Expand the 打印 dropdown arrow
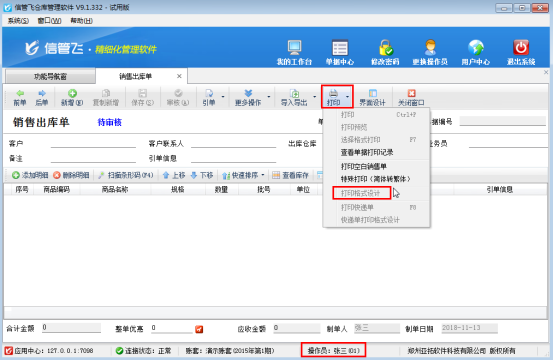 [347, 97]
